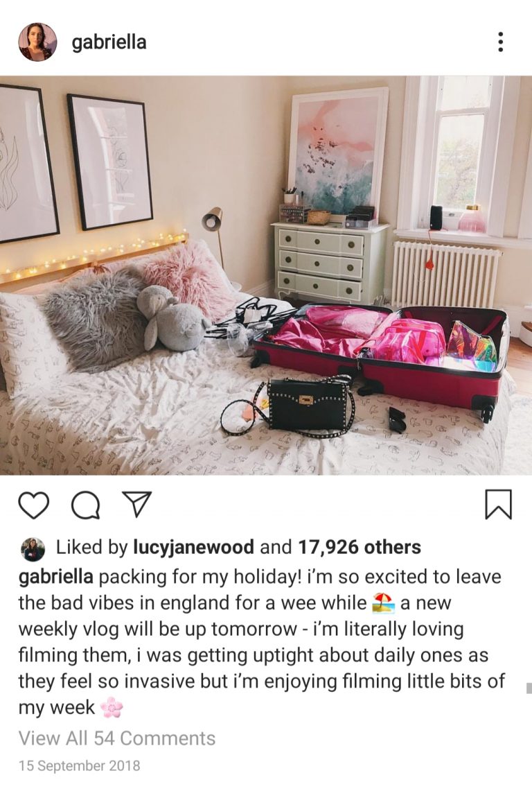The image size is (532, 798).
Task: Share the post via paper plane icon
Action: click(136, 504)
